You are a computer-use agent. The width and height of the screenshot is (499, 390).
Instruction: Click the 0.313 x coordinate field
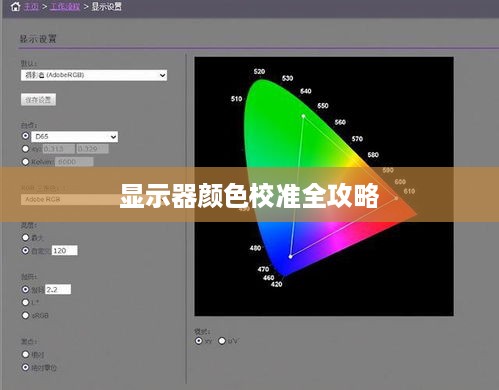(59, 149)
